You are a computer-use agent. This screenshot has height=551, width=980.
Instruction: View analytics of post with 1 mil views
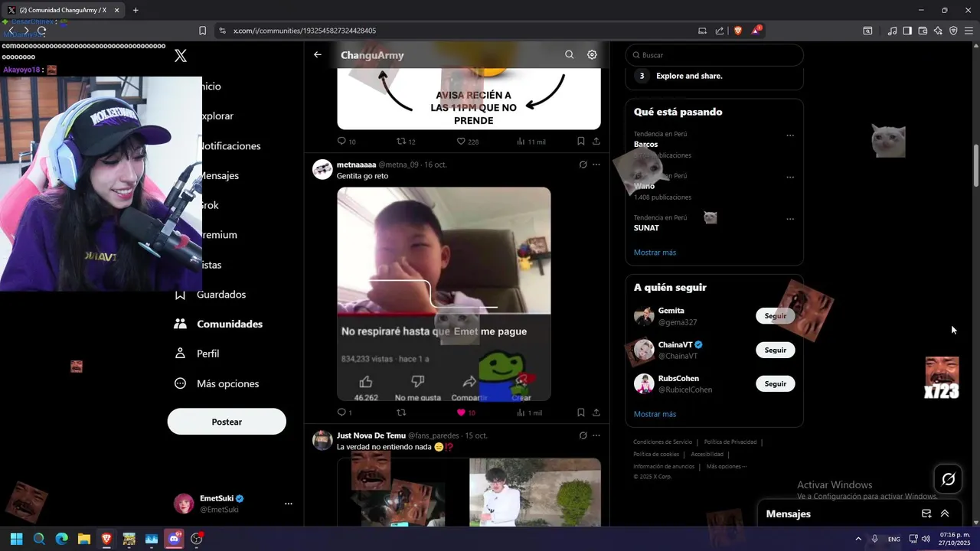pos(529,412)
